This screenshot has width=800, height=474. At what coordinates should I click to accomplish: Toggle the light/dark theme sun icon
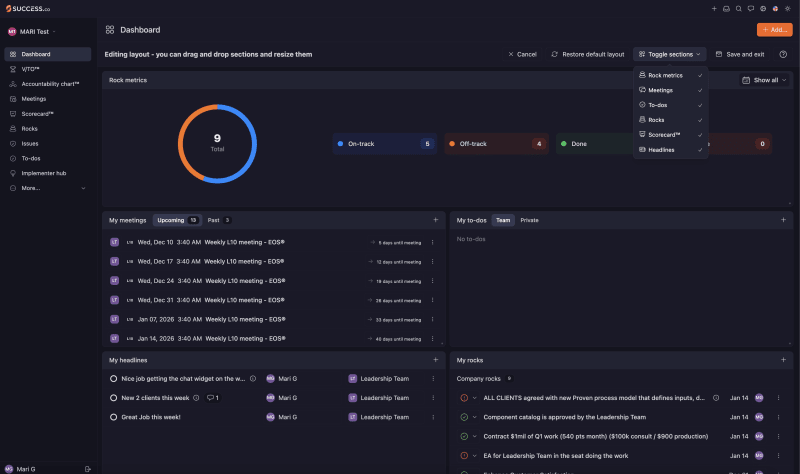pyautogui.click(x=787, y=9)
